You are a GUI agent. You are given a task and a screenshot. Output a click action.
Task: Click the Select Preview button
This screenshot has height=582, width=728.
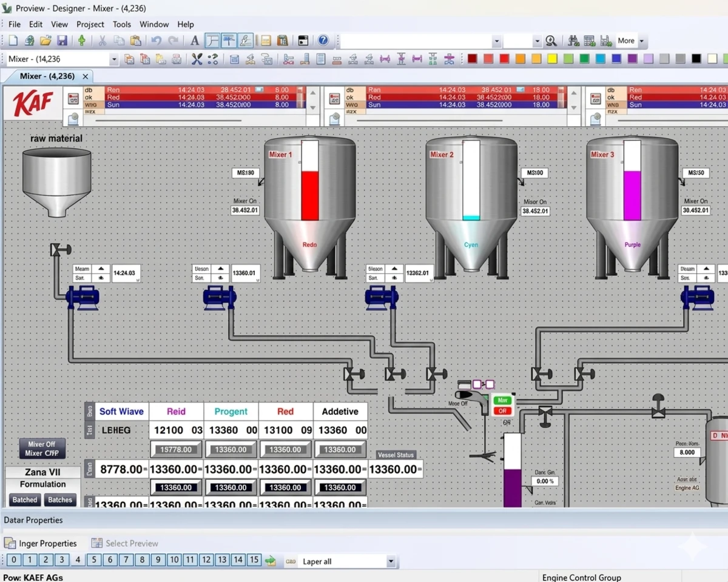125,543
